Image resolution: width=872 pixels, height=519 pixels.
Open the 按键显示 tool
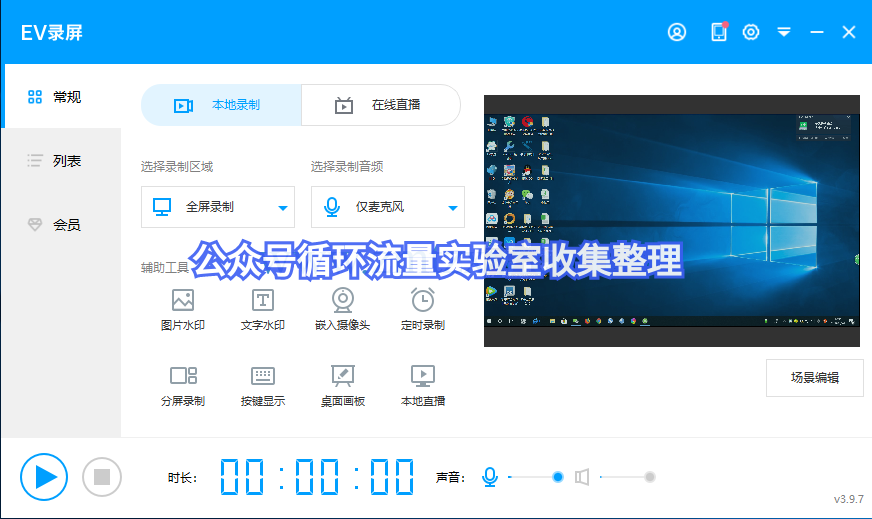262,386
